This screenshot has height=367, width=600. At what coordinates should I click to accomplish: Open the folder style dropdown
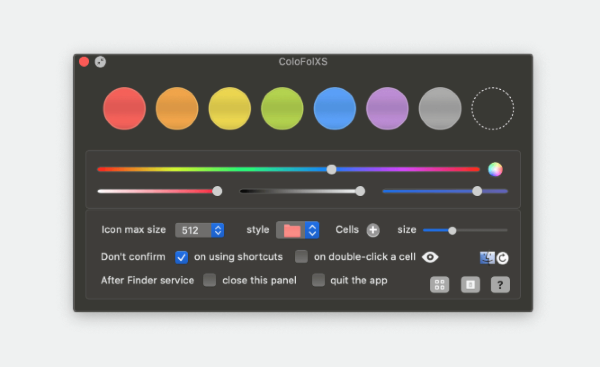click(297, 230)
